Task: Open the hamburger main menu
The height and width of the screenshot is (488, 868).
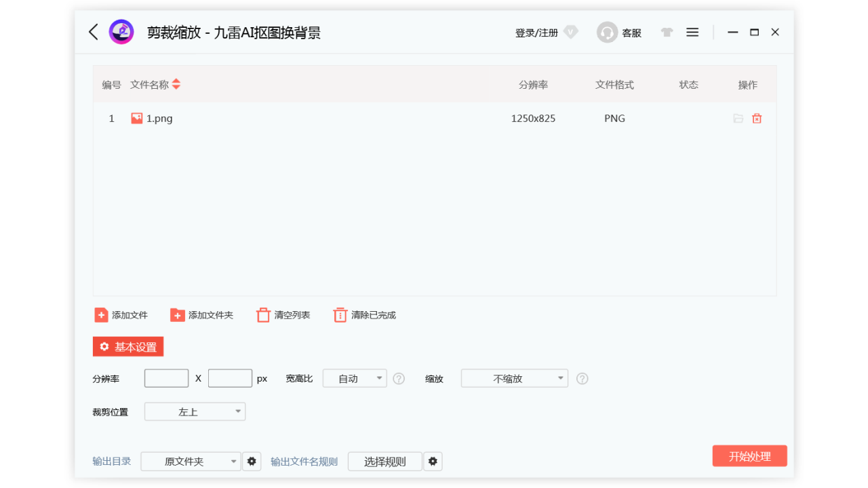Action: click(692, 32)
